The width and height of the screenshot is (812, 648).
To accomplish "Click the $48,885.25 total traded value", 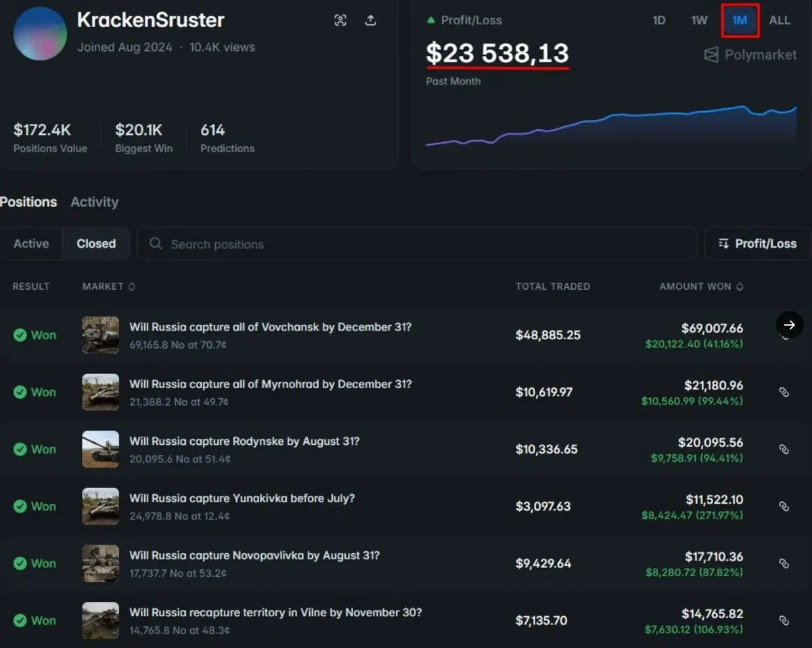I will (548, 335).
